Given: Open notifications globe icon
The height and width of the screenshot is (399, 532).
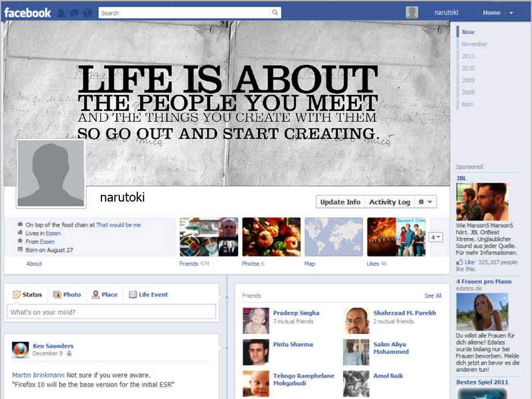Looking at the screenshot, I should (87, 13).
